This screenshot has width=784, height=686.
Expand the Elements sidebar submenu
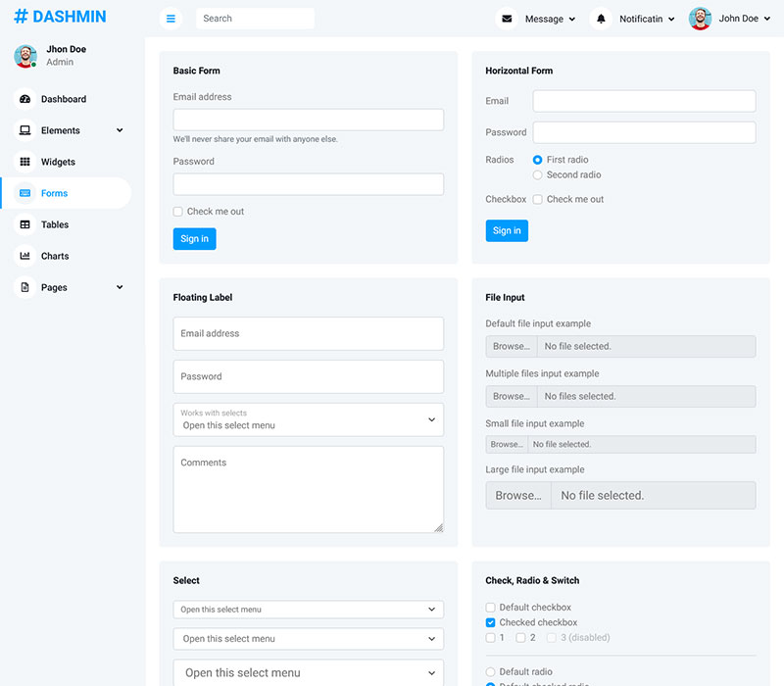pos(120,130)
